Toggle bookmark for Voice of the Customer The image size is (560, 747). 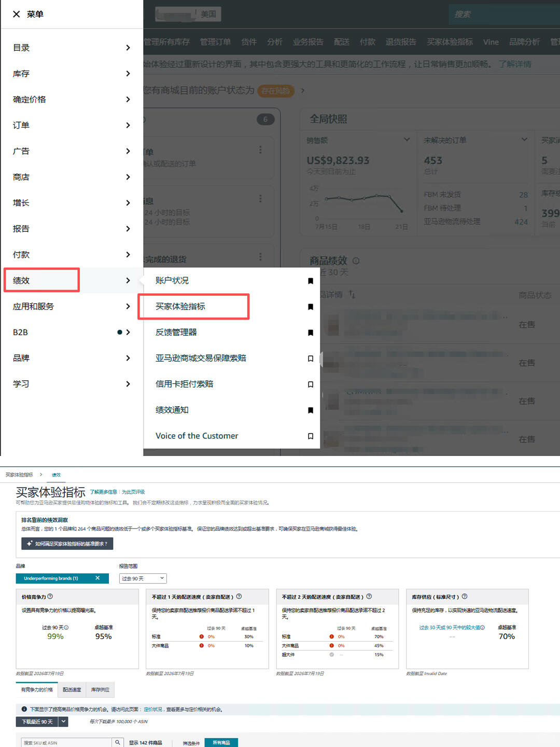311,436
